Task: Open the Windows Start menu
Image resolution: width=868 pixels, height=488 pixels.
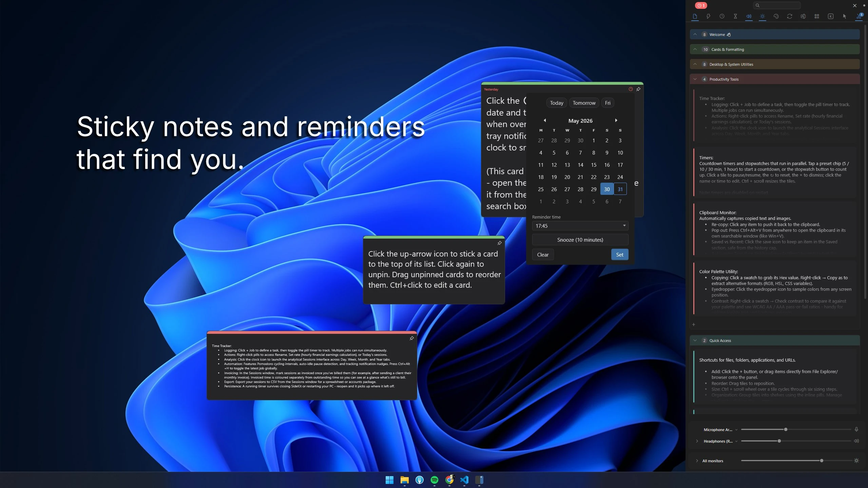Action: [389, 480]
